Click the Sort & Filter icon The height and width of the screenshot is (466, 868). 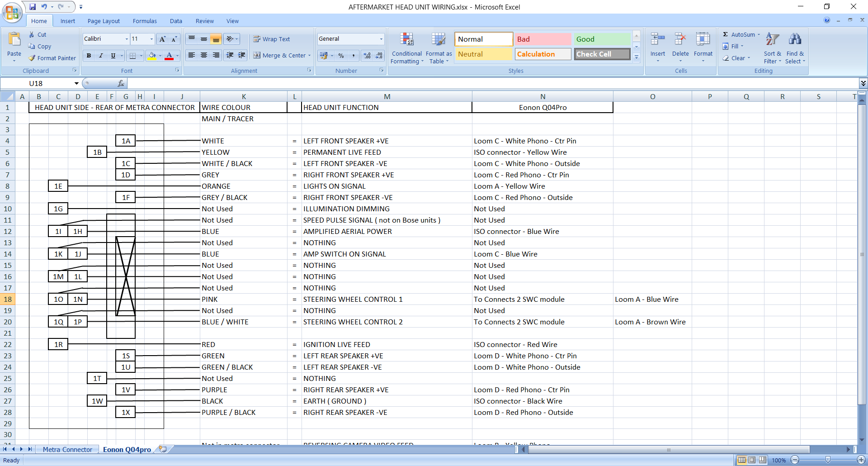pos(772,40)
